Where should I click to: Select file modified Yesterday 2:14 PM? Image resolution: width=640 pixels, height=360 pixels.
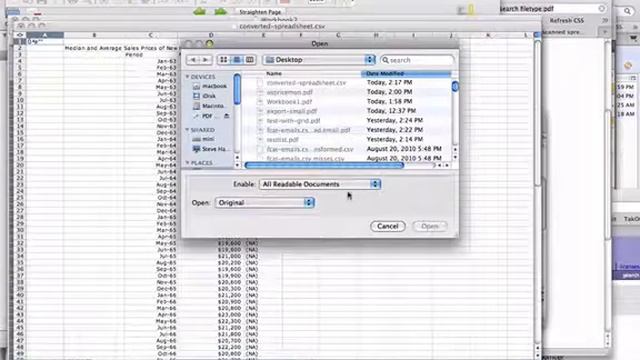[282, 140]
